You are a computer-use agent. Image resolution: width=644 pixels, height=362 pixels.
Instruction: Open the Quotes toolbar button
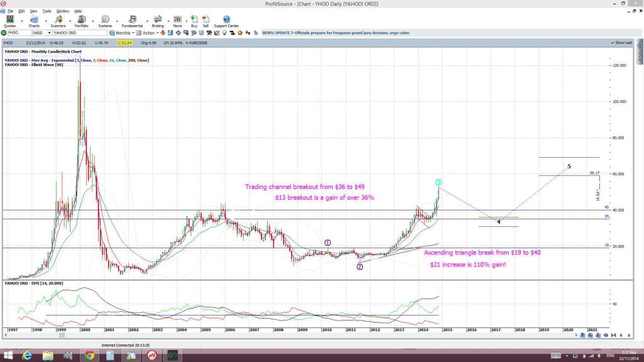tap(9, 21)
